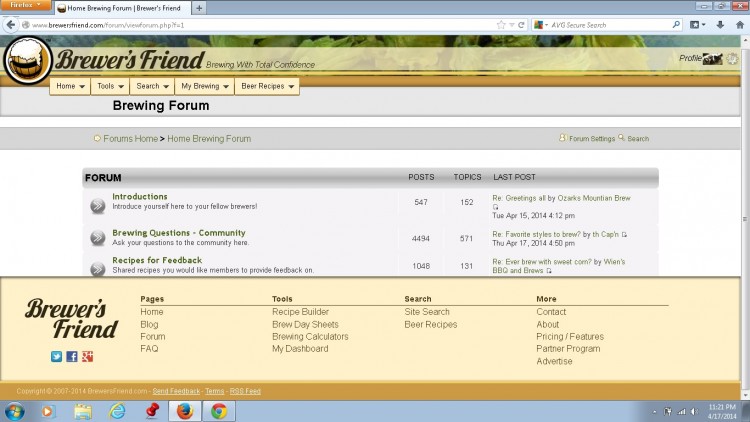
Task: Click the profile settings gear icon
Action: click(x=732, y=59)
